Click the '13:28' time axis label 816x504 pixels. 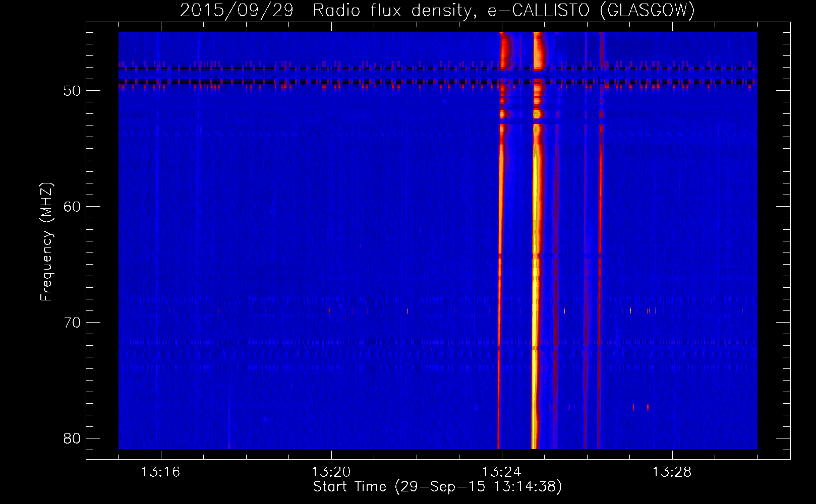(x=672, y=472)
